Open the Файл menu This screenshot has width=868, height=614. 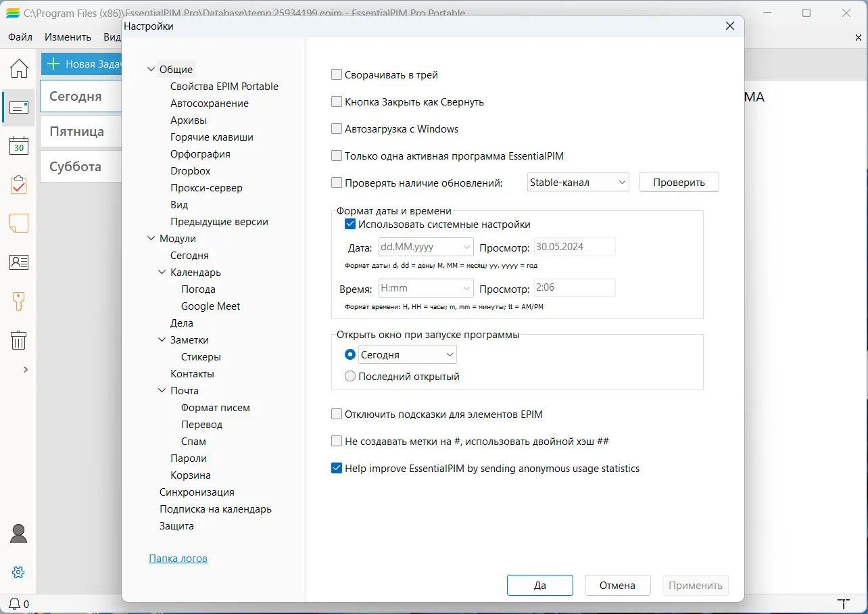point(20,37)
